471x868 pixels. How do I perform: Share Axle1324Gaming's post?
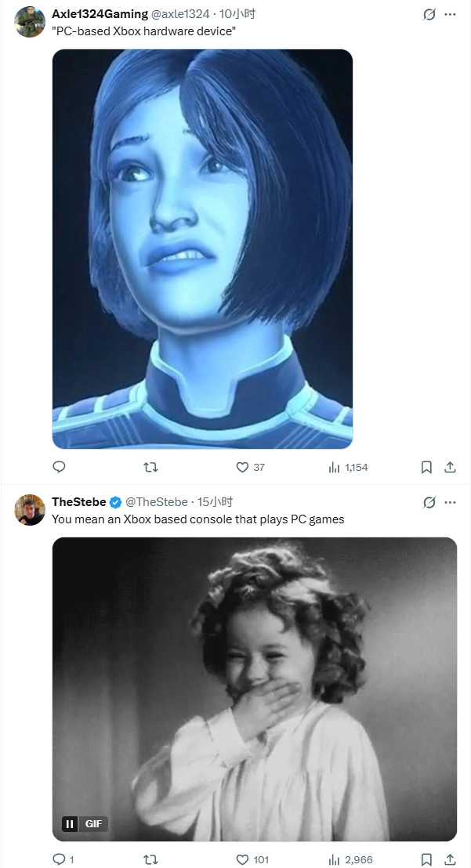(450, 467)
